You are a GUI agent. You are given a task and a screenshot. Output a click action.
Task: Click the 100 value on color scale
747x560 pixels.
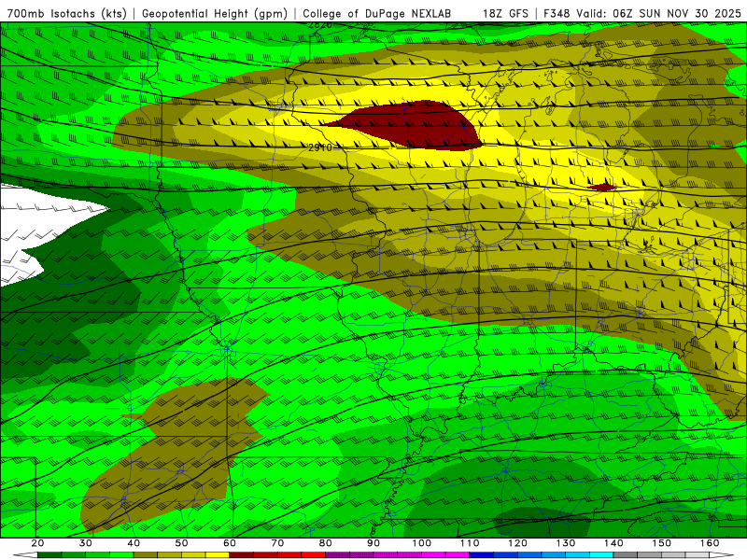point(422,543)
